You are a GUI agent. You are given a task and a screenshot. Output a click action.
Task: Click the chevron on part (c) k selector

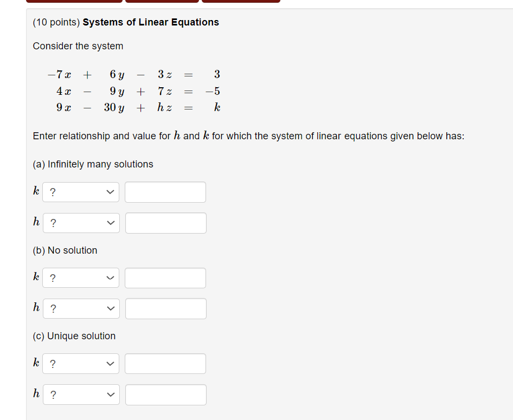coord(110,364)
